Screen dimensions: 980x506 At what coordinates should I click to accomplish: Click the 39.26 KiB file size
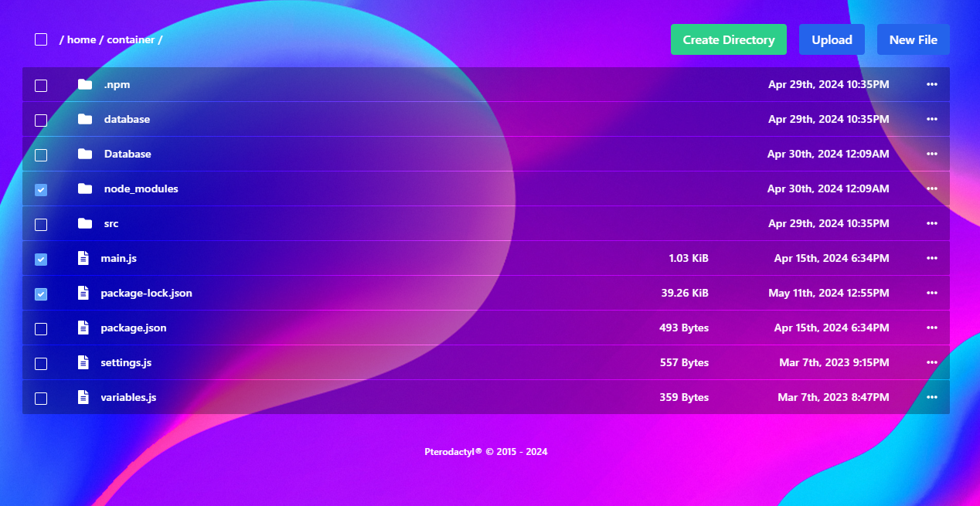tap(685, 293)
